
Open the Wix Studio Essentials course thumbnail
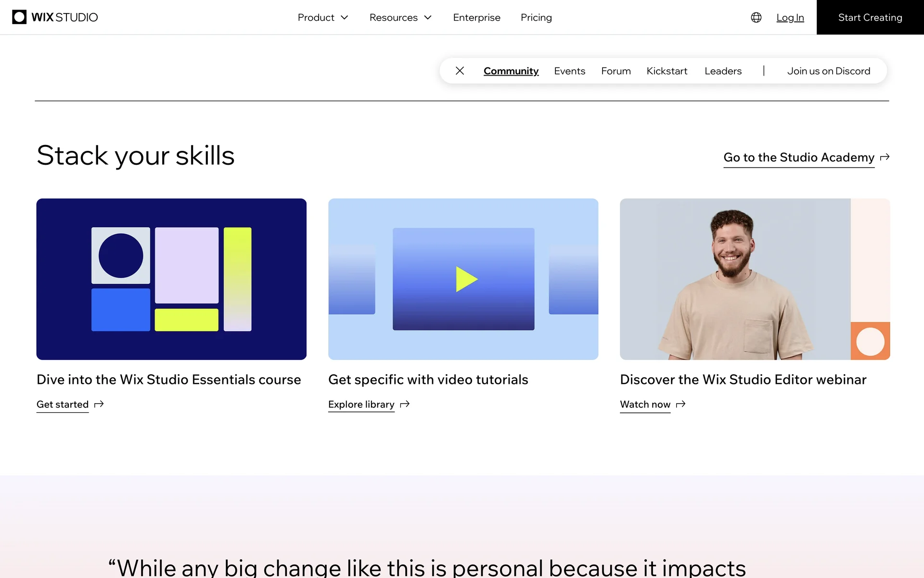click(171, 279)
